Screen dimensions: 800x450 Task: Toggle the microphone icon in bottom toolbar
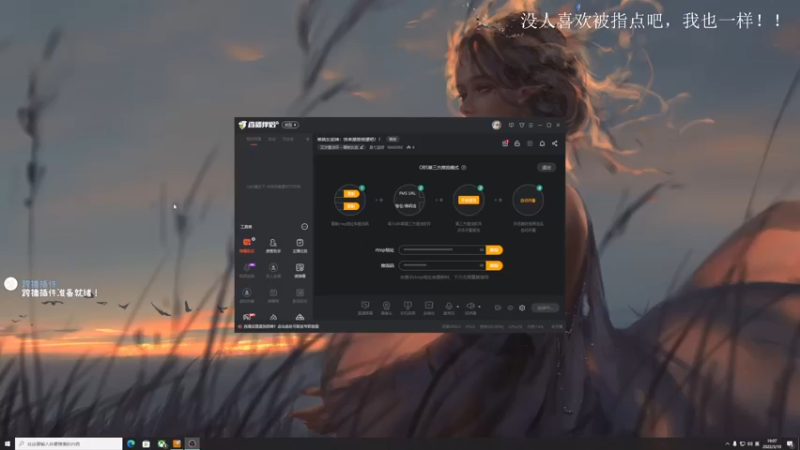448,308
